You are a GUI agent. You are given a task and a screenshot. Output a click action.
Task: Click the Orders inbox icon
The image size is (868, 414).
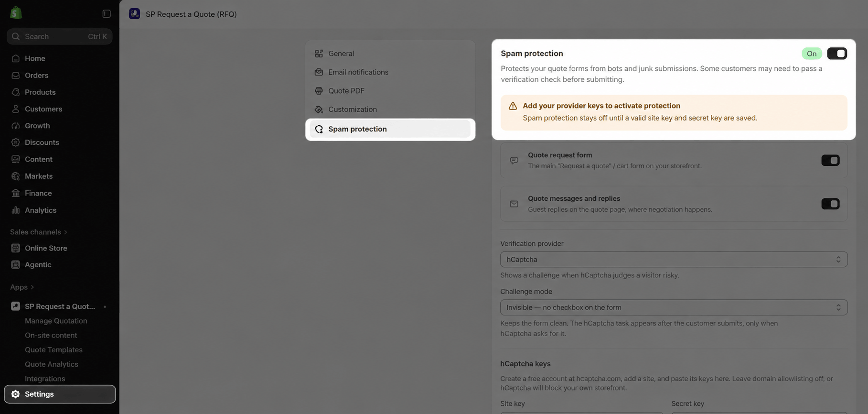point(16,75)
